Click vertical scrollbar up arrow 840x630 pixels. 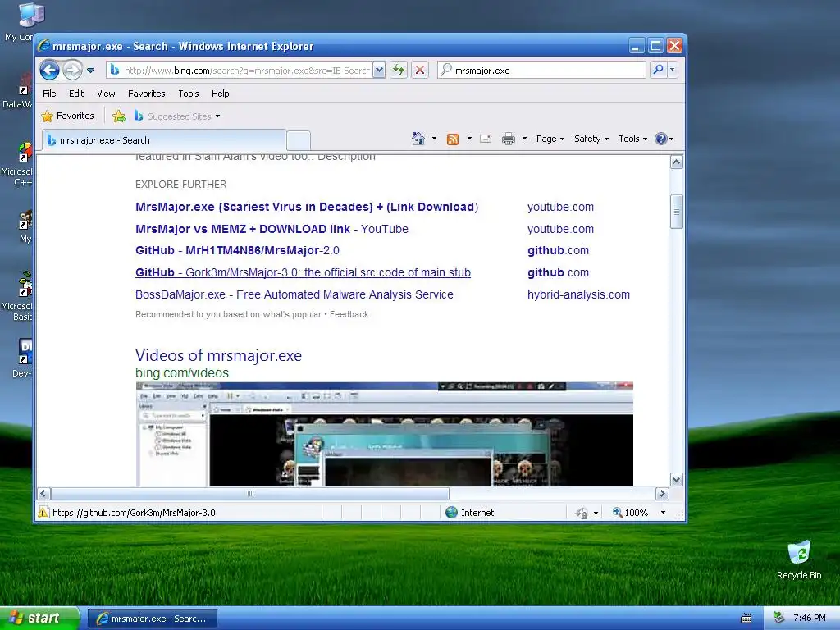coord(677,162)
